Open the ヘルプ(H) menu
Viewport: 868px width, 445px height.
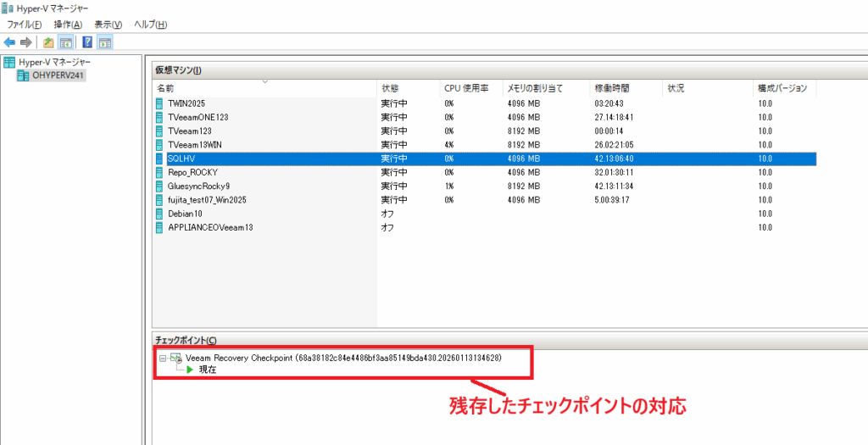coord(150,25)
